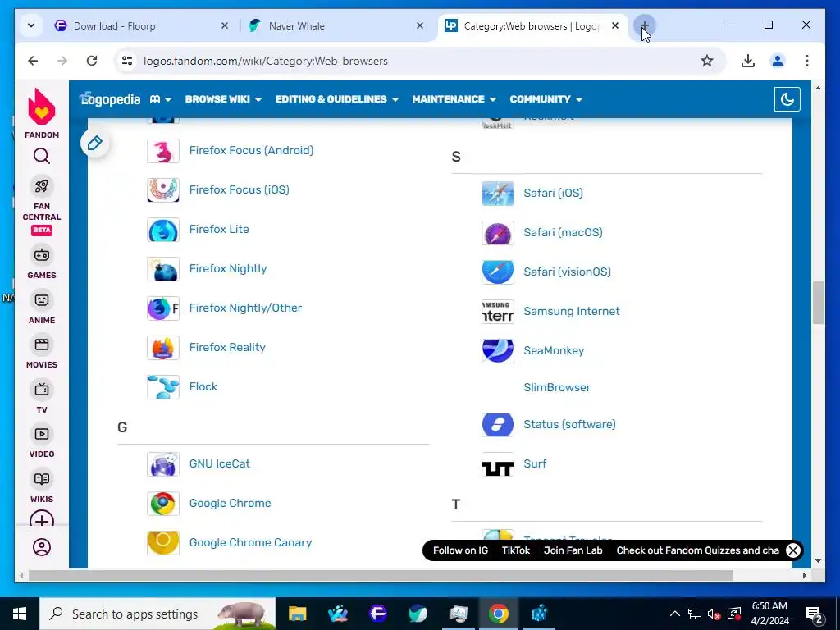
Task: Expand the Logopedia explore dropdown icon
Action: tap(161, 99)
